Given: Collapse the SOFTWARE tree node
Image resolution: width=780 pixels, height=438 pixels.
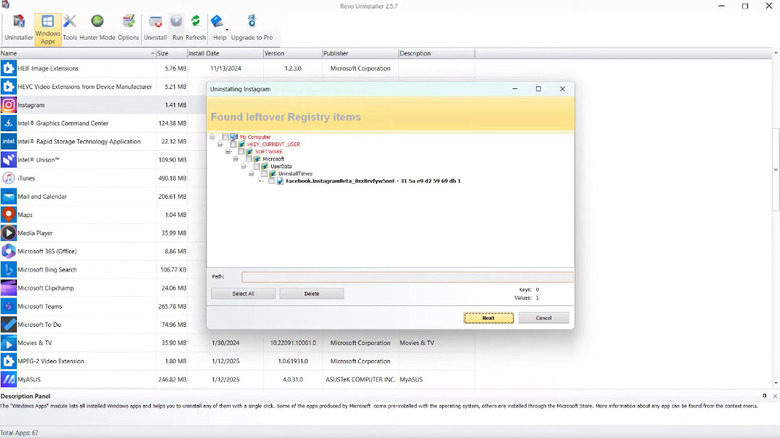Looking at the screenshot, I should pos(228,152).
